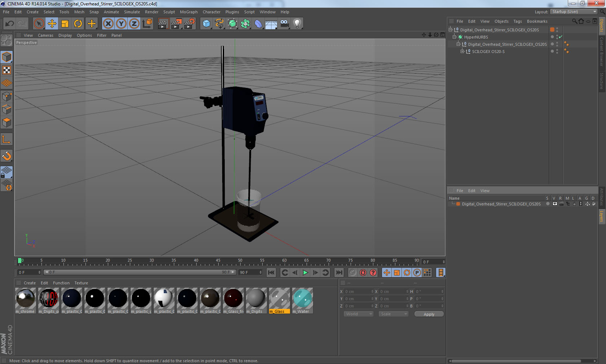
Task: Expand SCILOGEX OS20-S object
Action: [x=462, y=52]
